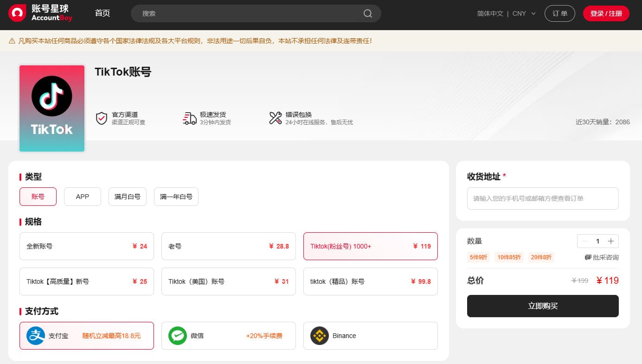642x364 pixels.
Task: Click the crossed-out ¥199 original price
Action: point(580,281)
